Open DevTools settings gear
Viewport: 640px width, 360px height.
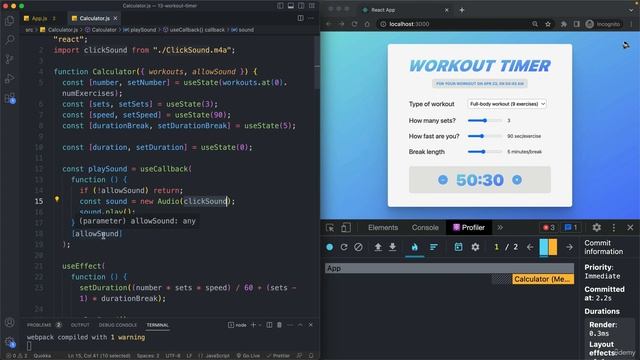click(x=597, y=227)
